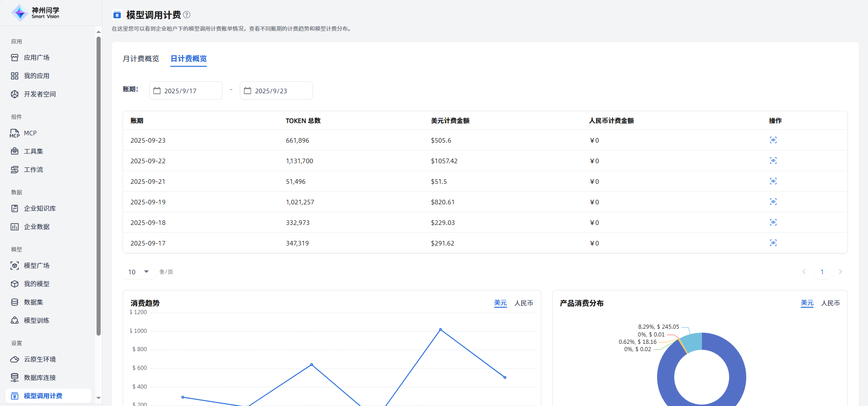The image size is (868, 406).
Task: Select the 日计费概览 tab
Action: [189, 59]
